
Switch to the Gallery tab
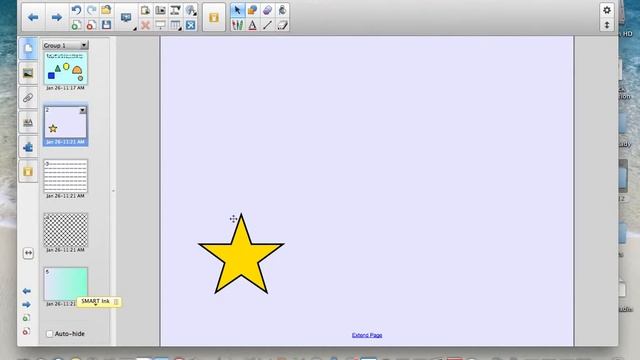28,73
